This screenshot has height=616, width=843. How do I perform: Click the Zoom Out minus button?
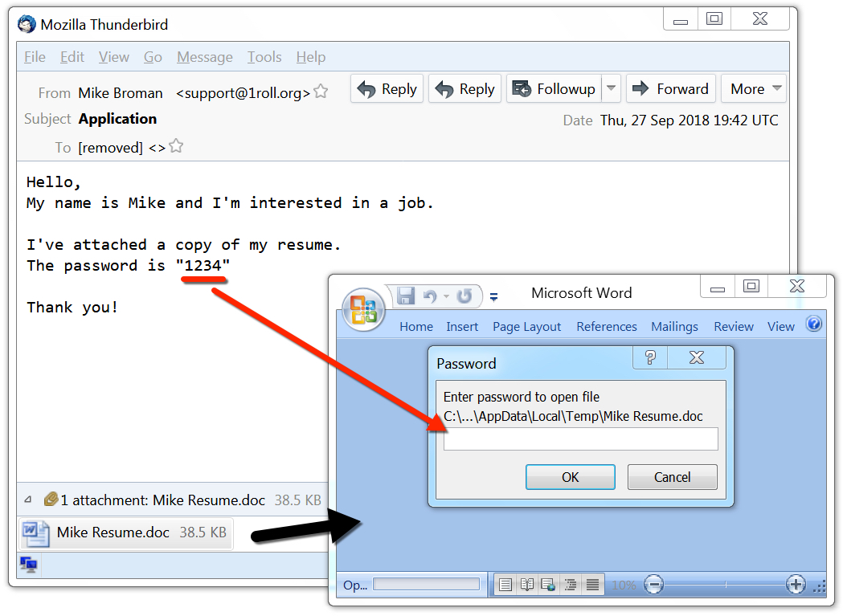(654, 585)
